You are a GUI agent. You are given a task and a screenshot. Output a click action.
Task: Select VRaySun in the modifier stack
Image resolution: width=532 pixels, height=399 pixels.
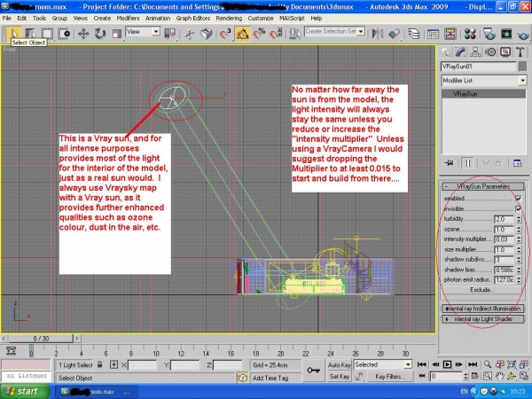point(484,94)
